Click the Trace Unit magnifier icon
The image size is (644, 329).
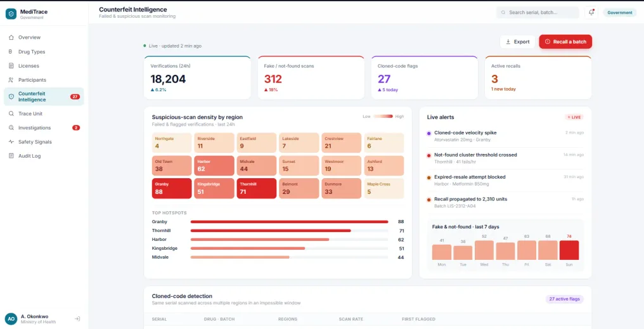click(11, 113)
